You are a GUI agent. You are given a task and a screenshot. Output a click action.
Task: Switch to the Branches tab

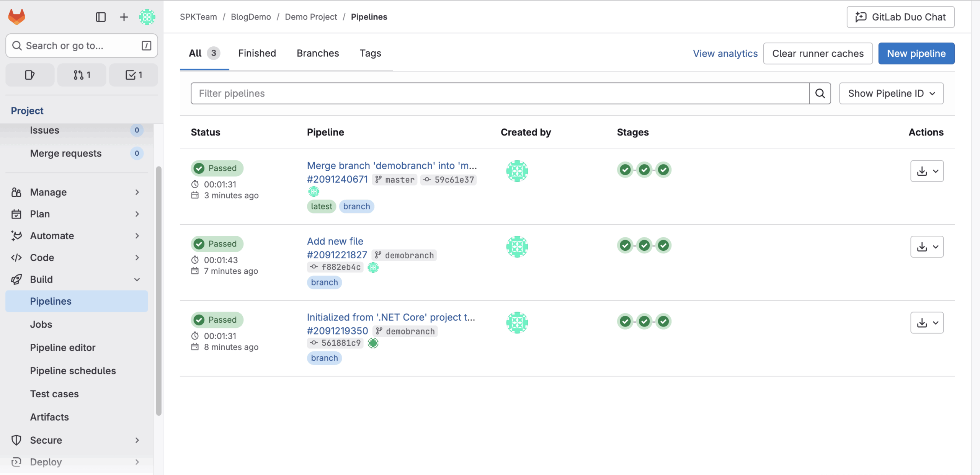(318, 53)
